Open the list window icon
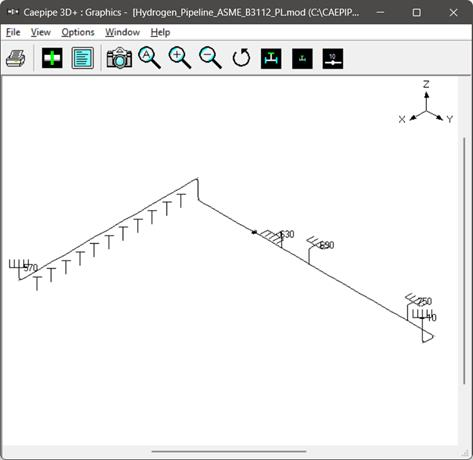 pyautogui.click(x=83, y=58)
